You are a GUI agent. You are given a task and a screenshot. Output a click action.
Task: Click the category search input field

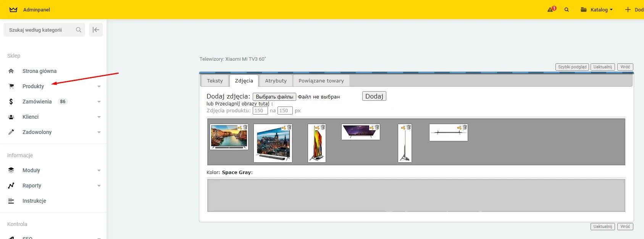[40, 30]
